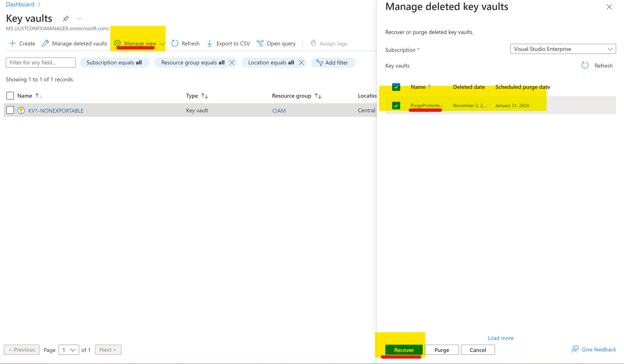This screenshot has width=624, height=364.
Task: Open the CIAM resource group
Action: point(279,111)
